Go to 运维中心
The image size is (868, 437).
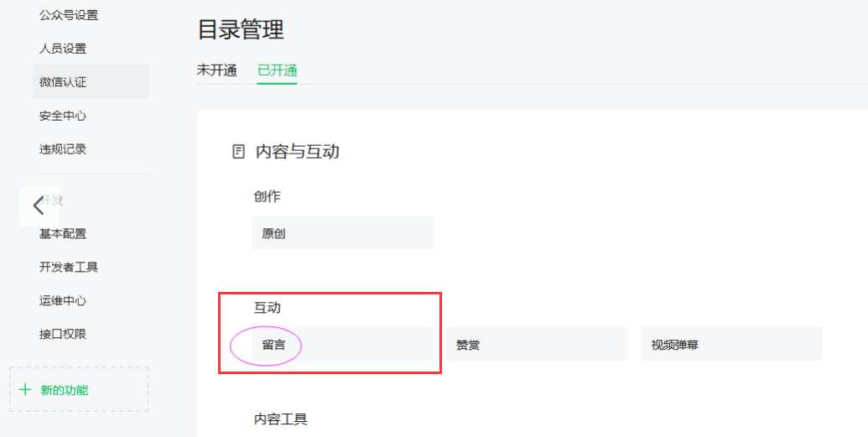point(63,300)
